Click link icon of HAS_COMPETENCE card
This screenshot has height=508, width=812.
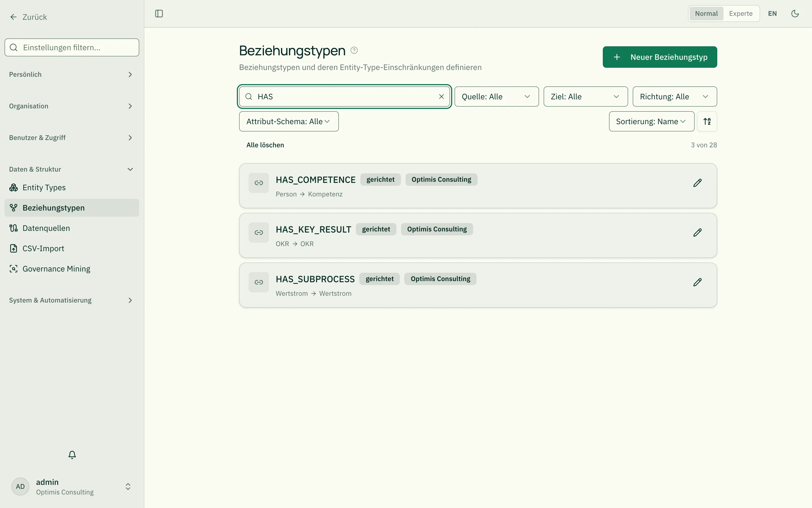259,183
